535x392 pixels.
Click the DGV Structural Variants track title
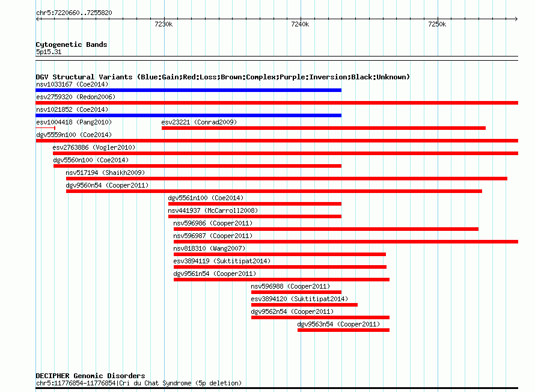222,77
